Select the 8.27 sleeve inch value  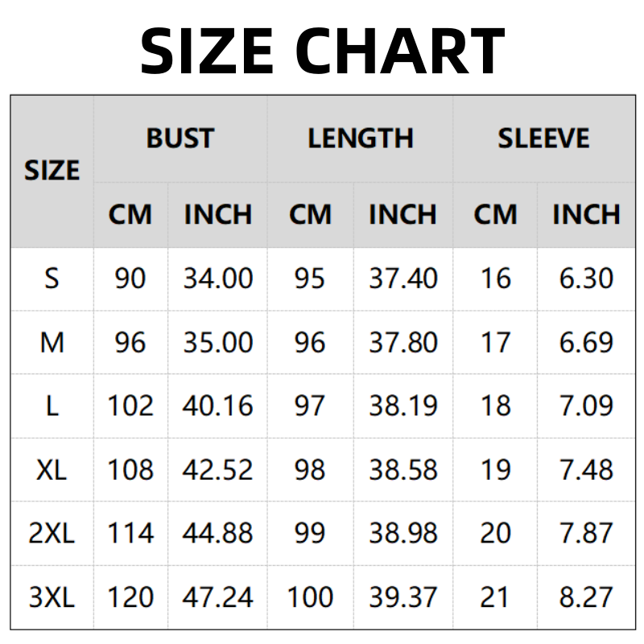[586, 597]
